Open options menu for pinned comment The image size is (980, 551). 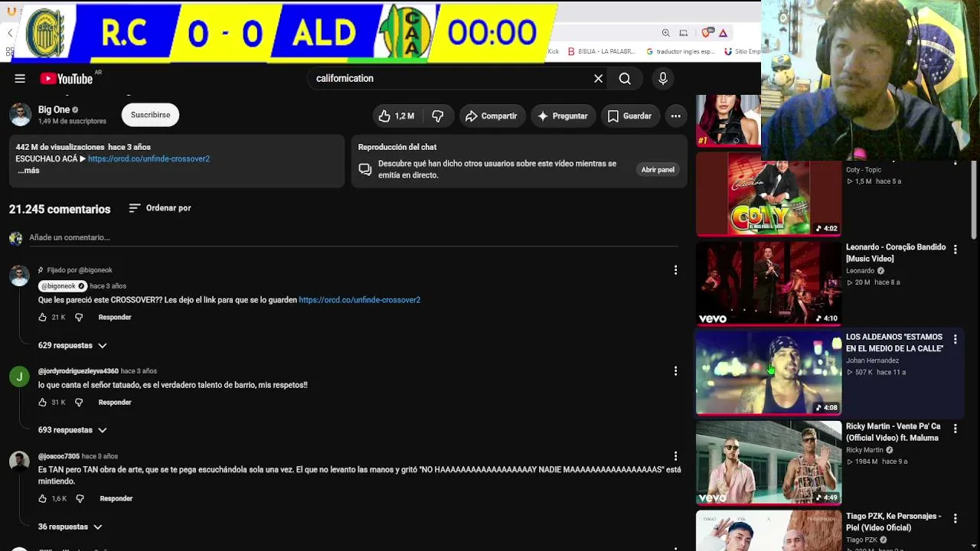tap(675, 270)
